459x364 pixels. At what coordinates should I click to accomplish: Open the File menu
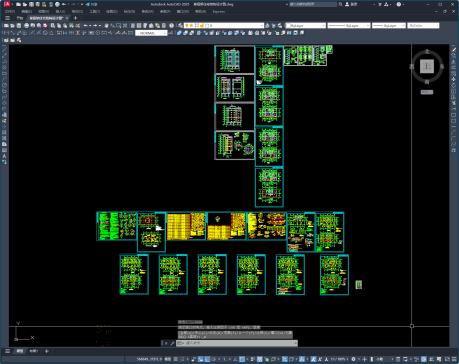click(10, 11)
